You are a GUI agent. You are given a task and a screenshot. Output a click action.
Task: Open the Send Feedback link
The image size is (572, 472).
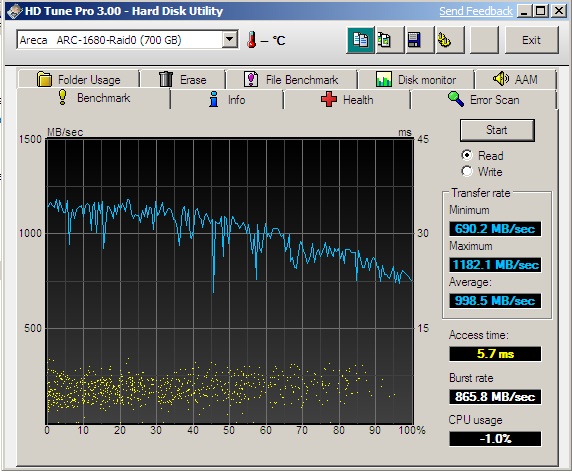(476, 11)
